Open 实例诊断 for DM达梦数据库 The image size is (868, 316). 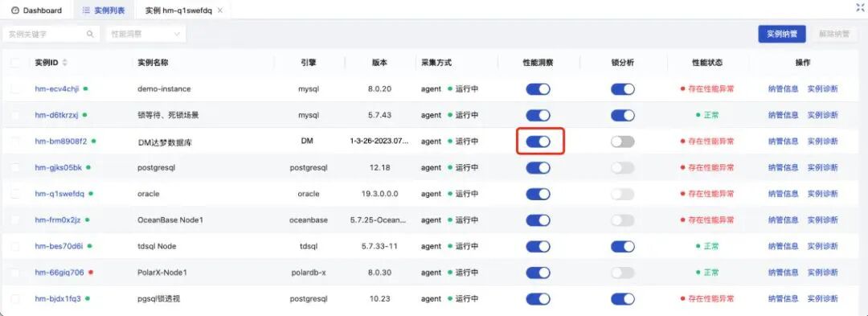coord(823,142)
